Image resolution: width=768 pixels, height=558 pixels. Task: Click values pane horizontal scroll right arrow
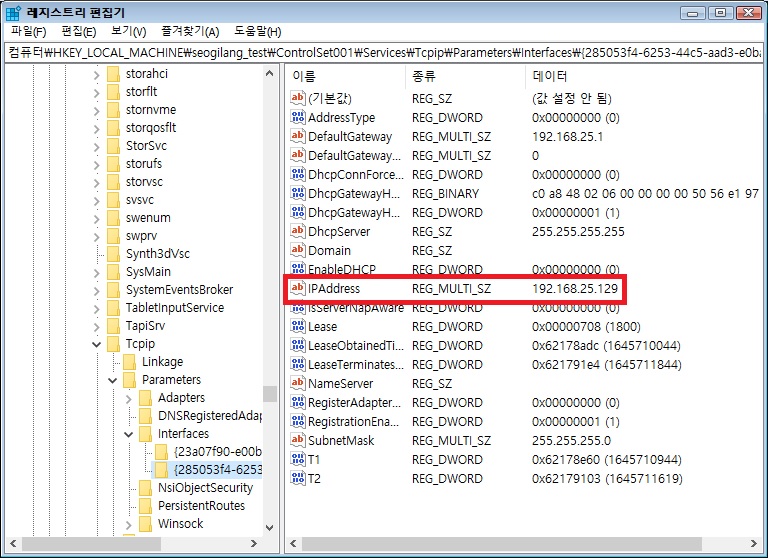click(754, 543)
